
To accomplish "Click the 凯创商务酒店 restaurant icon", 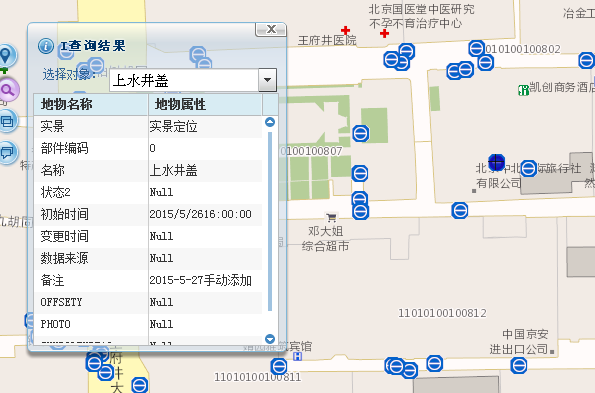I will point(524,90).
